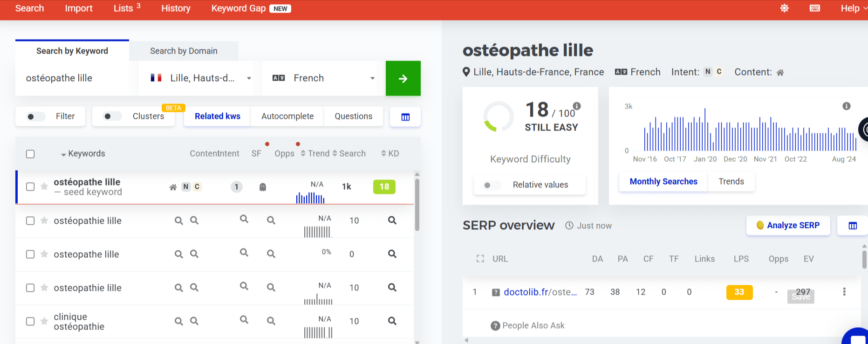Click the monthly searches chart info icon

tap(847, 106)
